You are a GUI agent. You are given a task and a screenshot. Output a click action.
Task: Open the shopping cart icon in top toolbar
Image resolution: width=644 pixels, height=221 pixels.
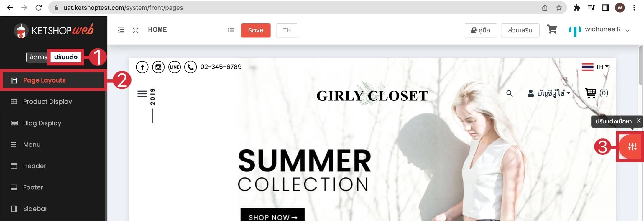click(552, 29)
